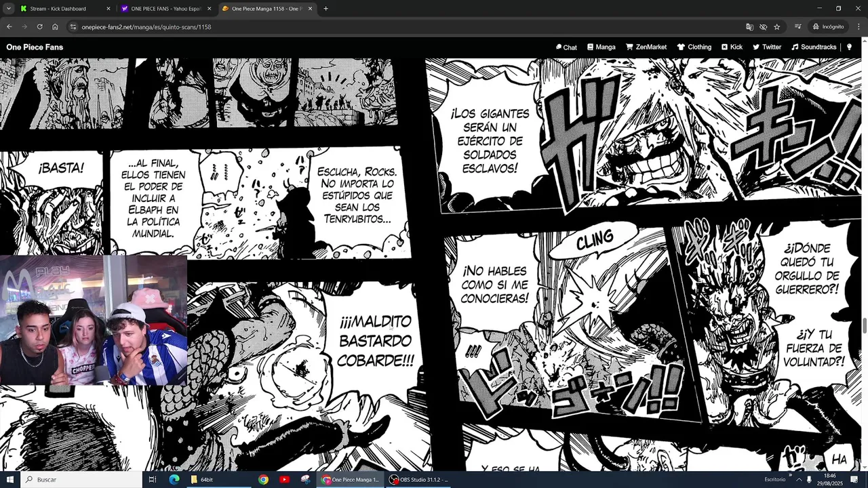Open Task View on the taskbar
The image size is (868, 488).
[x=153, y=479]
